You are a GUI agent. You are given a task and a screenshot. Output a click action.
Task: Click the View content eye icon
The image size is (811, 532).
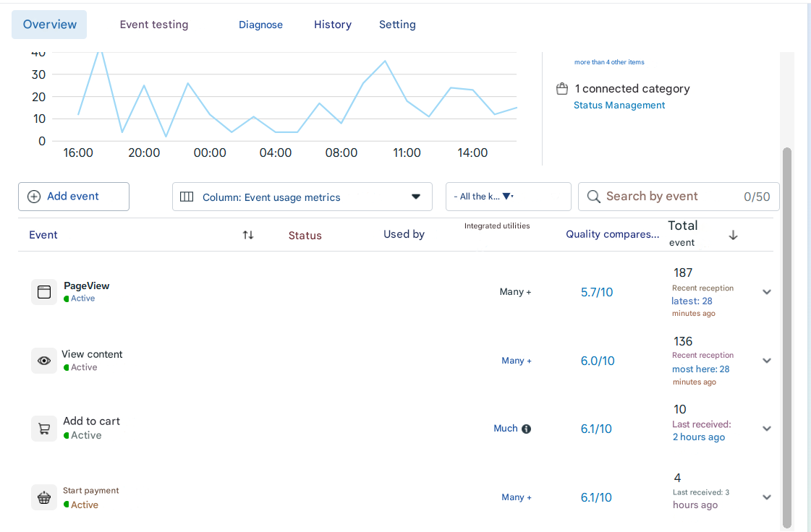[x=44, y=361]
